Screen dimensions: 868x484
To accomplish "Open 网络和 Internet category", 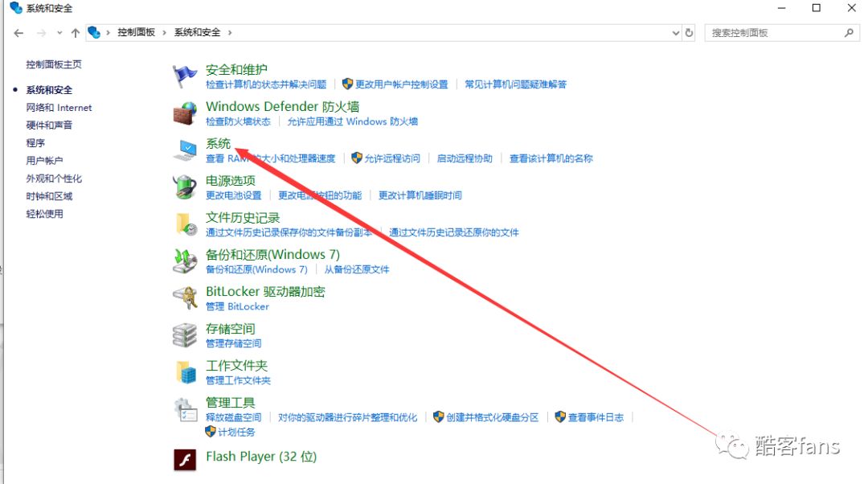I will pos(59,108).
